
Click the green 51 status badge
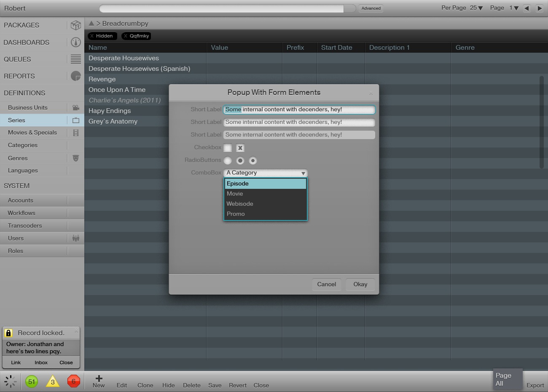coord(32,381)
